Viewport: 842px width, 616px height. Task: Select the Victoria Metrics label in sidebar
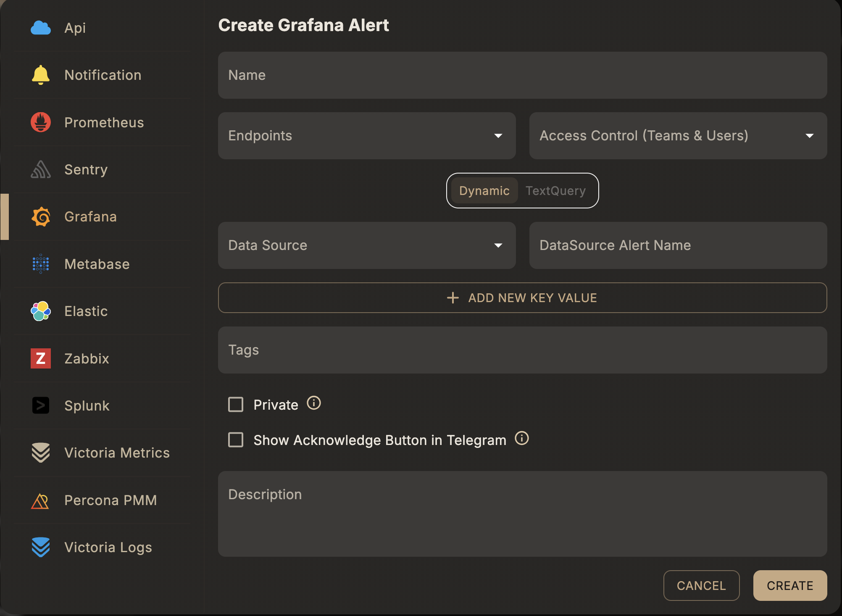pos(117,453)
